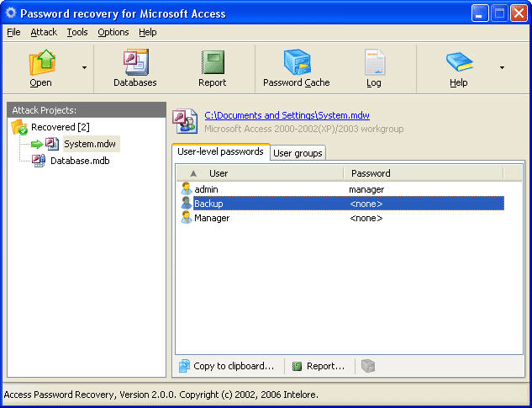Click the Report... button below the list
Viewport: 532px width, 408px height.
click(x=319, y=366)
